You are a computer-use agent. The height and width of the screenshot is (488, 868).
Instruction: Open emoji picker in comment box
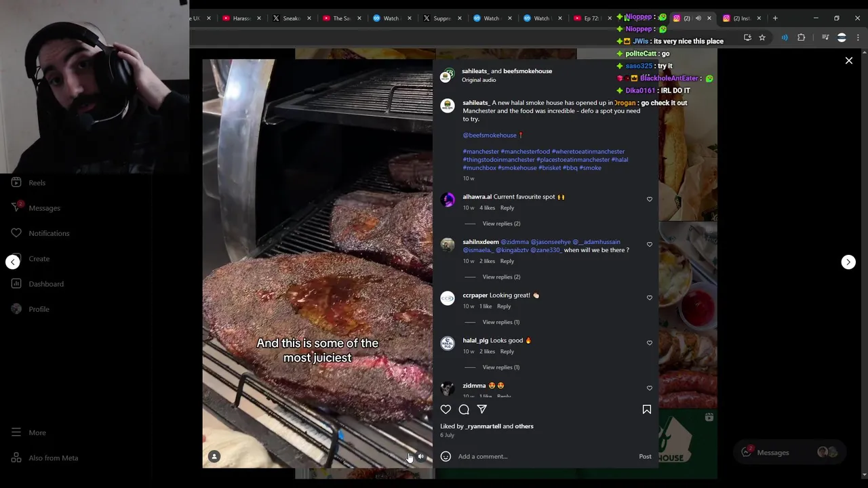(x=446, y=457)
